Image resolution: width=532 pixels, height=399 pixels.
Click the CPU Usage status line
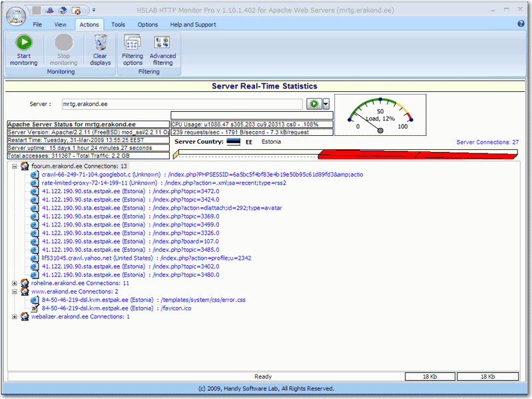click(252, 125)
